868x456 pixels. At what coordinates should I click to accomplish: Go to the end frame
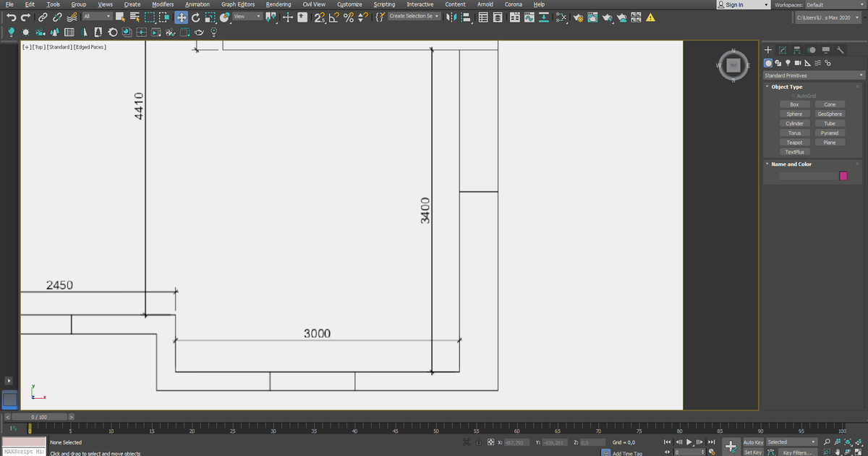[x=712, y=442]
